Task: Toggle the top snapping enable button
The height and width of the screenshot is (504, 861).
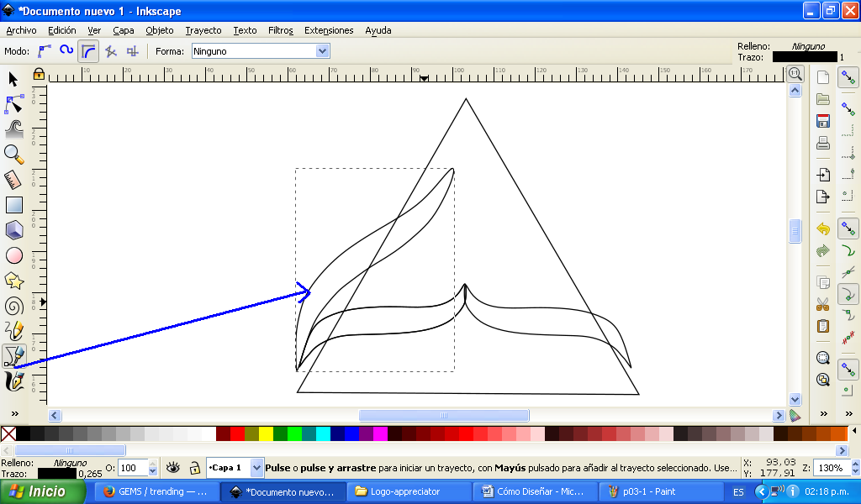Action: 848,77
